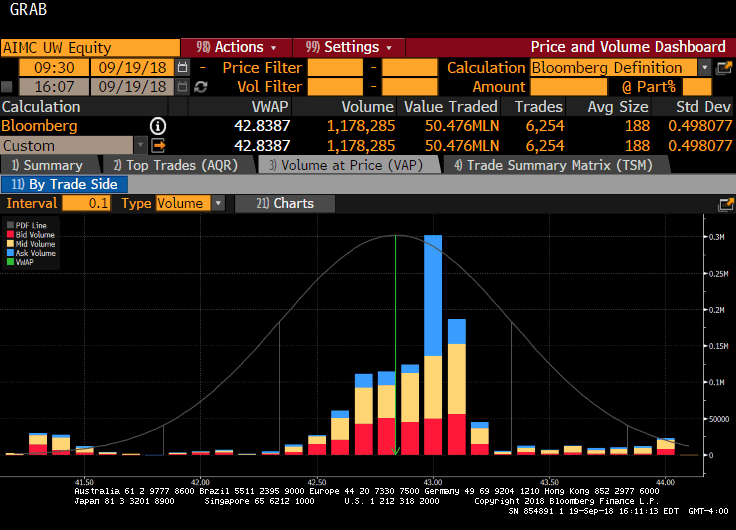This screenshot has height=530, width=736.
Task: Click the orange export arrow beside Custom
Action: tap(158, 145)
